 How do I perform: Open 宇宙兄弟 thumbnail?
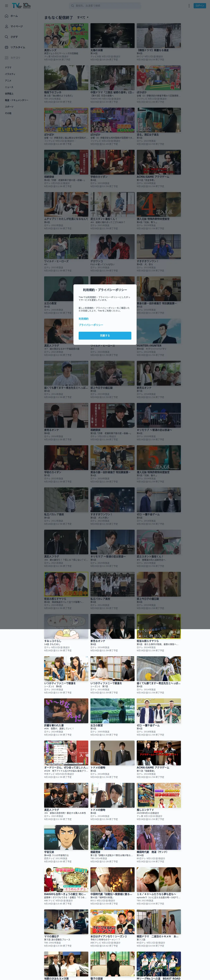pyautogui.click(x=66, y=838)
